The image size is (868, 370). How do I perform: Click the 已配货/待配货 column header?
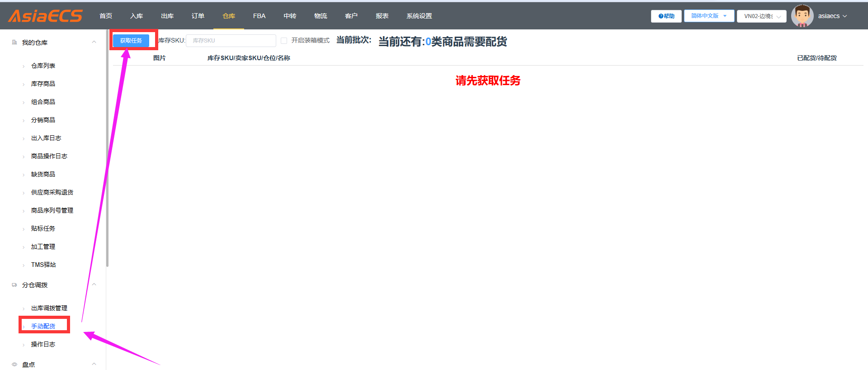click(x=817, y=58)
